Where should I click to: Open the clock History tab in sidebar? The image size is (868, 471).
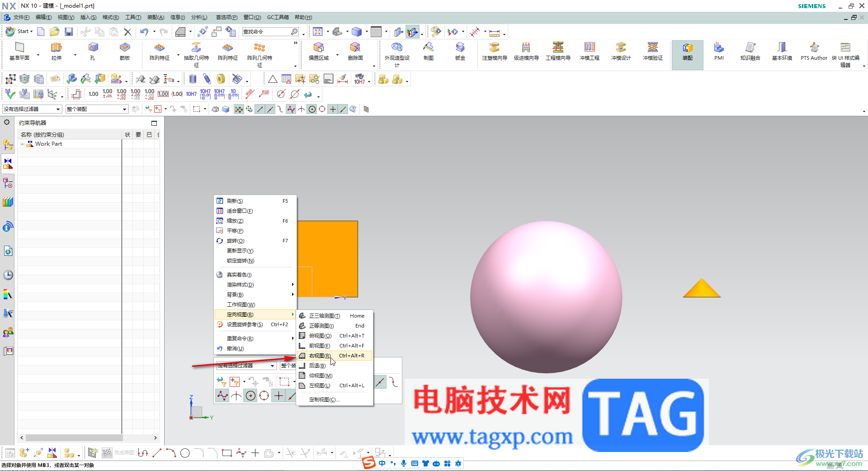[8, 275]
